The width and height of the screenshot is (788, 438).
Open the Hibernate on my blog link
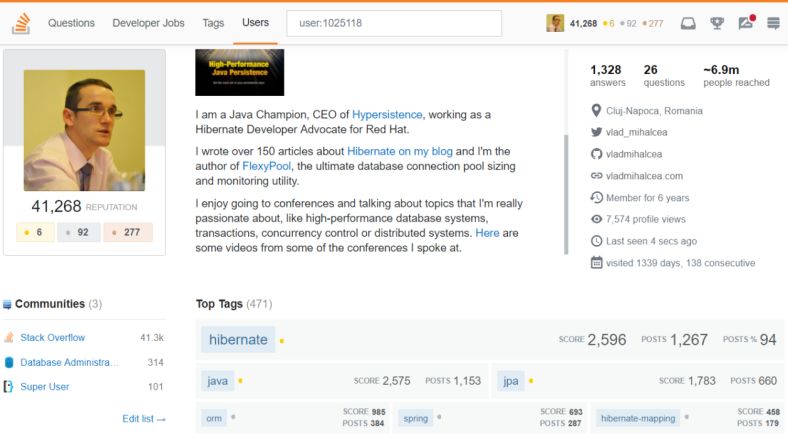[400, 151]
